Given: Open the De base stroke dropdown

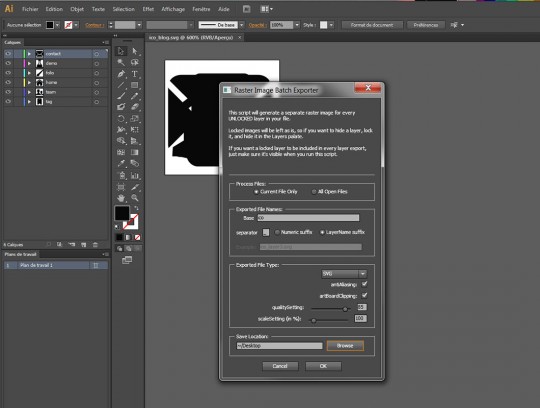Looking at the screenshot, I should (x=241, y=25).
